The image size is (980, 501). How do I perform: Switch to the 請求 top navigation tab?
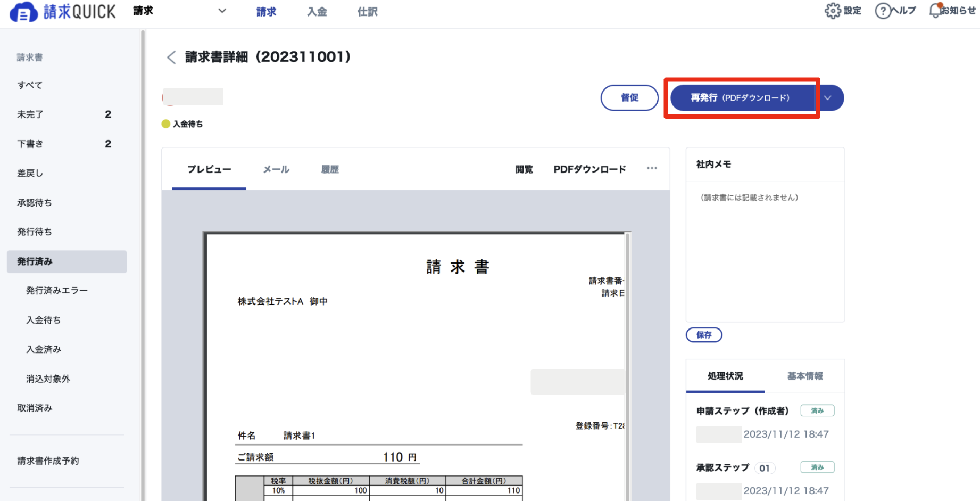coord(266,12)
